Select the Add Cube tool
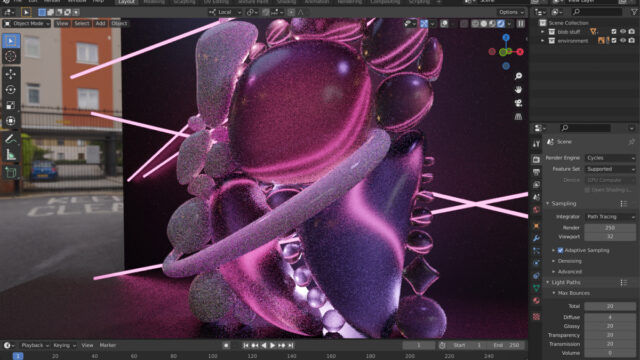Image resolution: width=640 pixels, height=360 pixels. tap(11, 173)
